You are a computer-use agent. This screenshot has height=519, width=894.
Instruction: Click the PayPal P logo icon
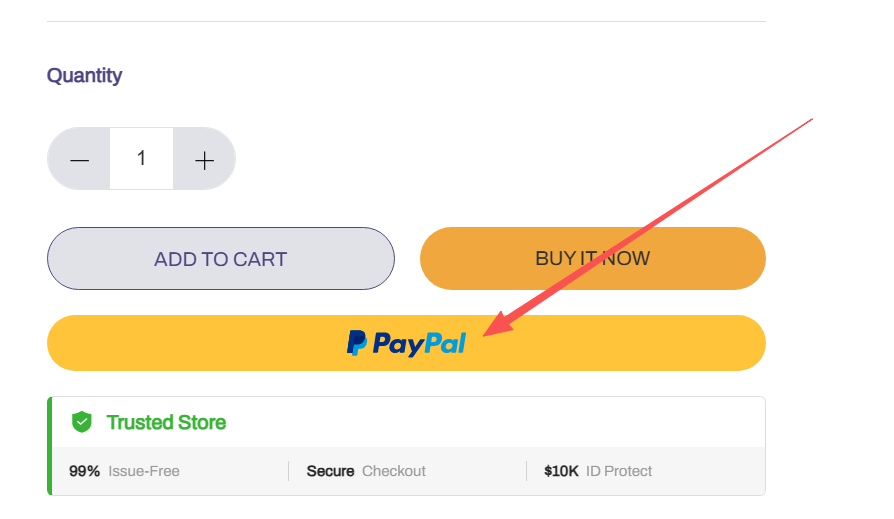pyautogui.click(x=357, y=343)
